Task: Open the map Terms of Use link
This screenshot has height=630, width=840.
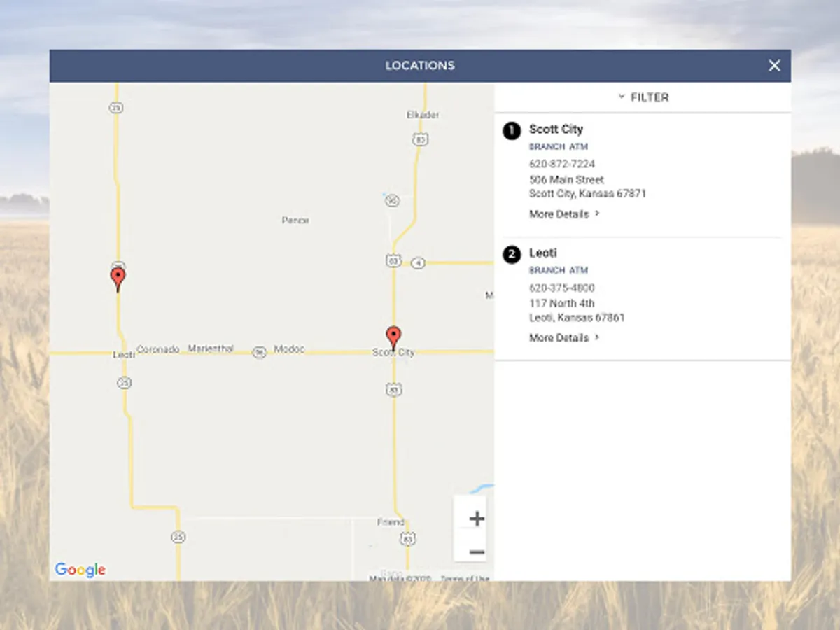Action: pyautogui.click(x=465, y=578)
